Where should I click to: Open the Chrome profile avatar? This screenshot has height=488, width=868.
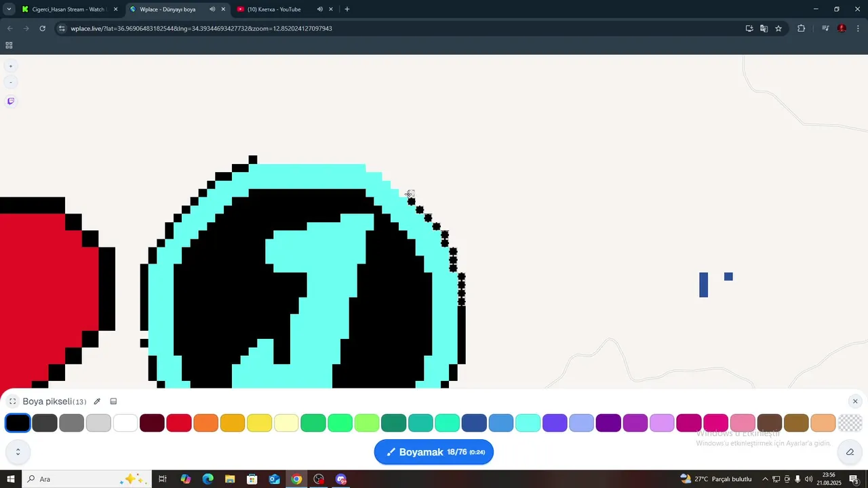click(842, 28)
